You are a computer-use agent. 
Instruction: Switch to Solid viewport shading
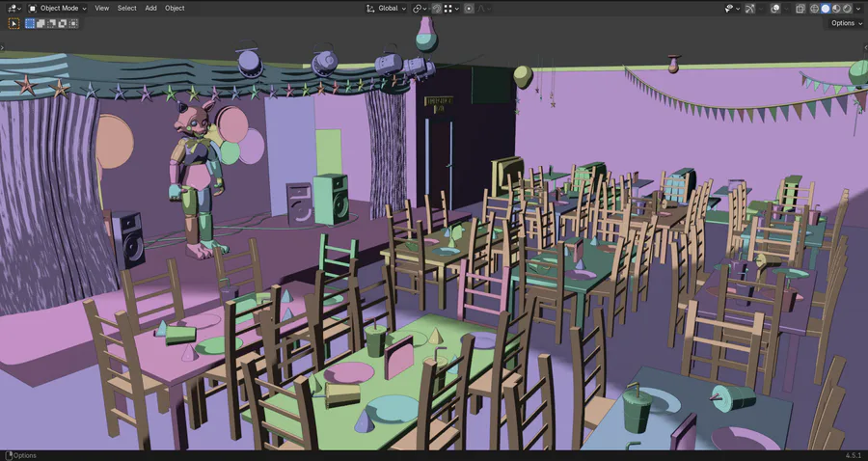tap(826, 9)
